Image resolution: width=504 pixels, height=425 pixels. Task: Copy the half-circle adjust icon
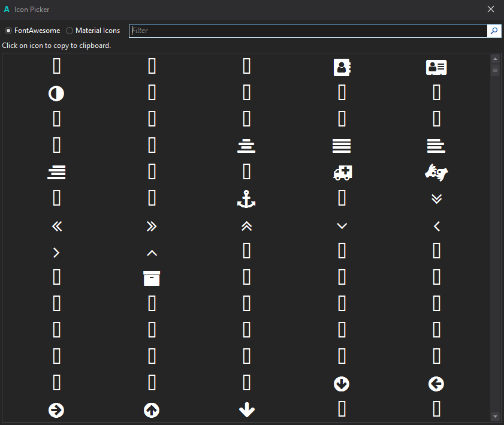pyautogui.click(x=56, y=94)
